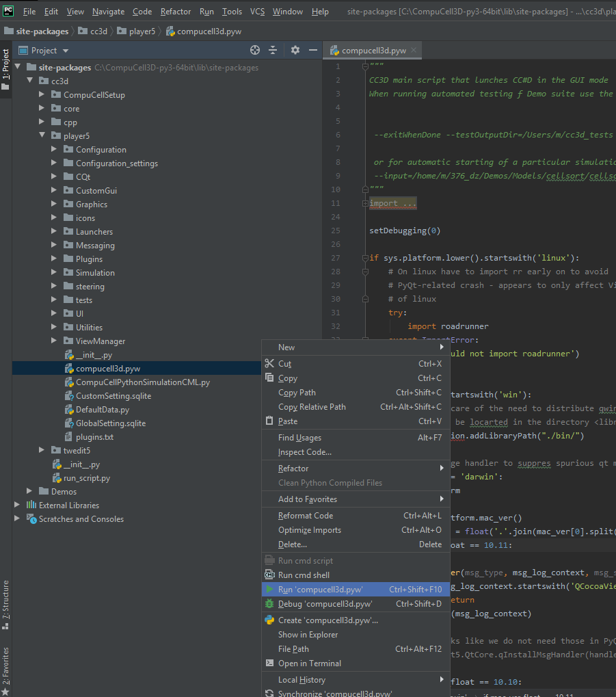Open the Tools menu

232,12
